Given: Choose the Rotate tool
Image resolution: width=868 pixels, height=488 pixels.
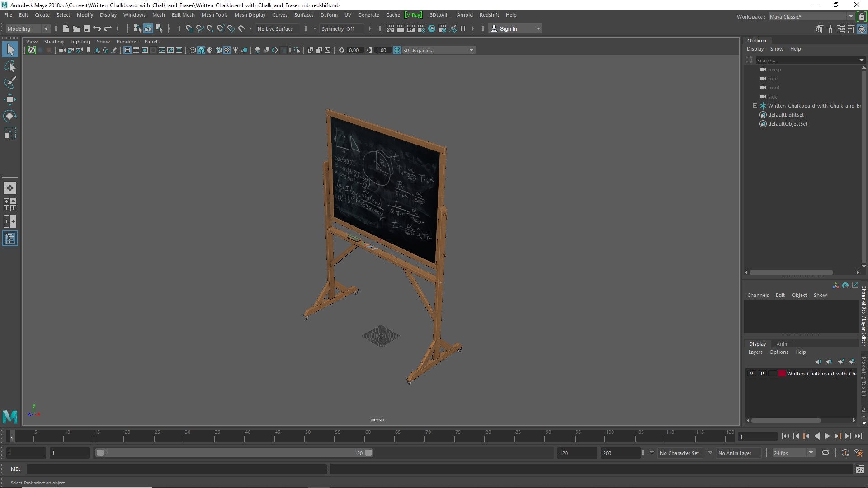Looking at the screenshot, I should [x=10, y=116].
